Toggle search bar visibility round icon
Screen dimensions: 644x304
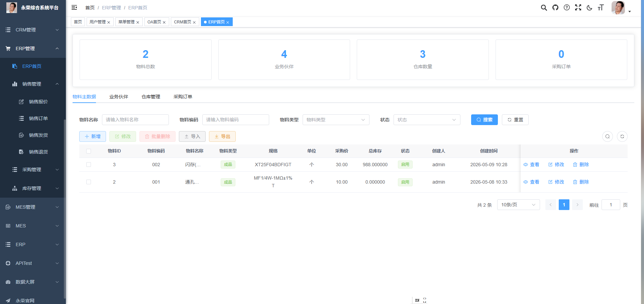point(608,136)
